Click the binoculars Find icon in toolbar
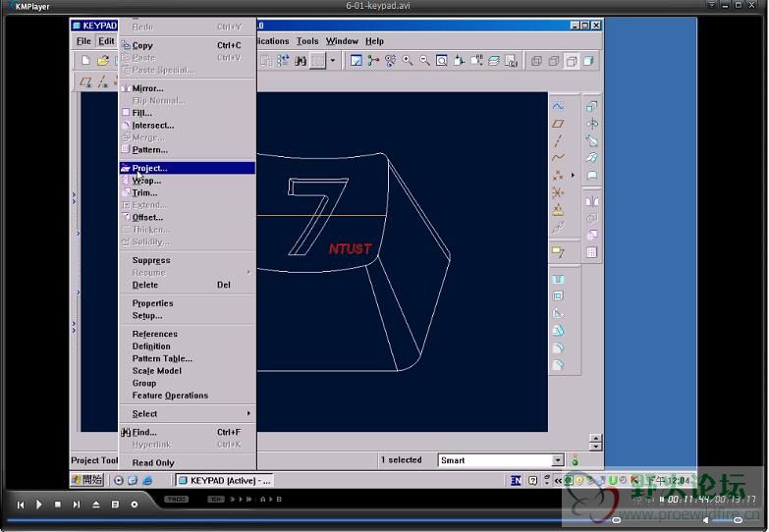Image resolution: width=769 pixels, height=532 pixels. point(301,61)
